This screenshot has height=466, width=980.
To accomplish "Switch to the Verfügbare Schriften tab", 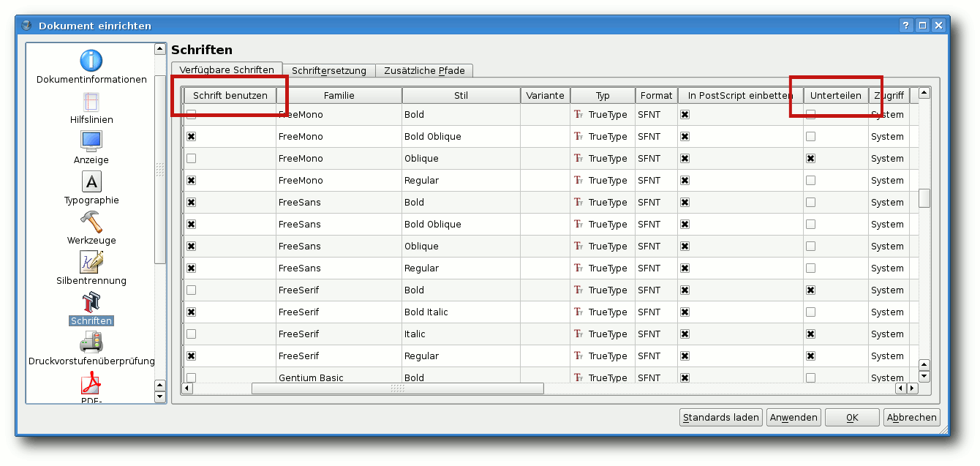I will [227, 69].
